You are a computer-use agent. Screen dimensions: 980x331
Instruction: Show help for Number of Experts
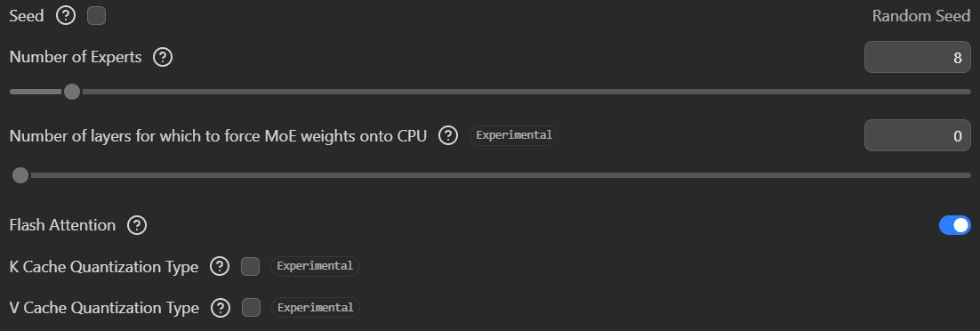(x=163, y=58)
